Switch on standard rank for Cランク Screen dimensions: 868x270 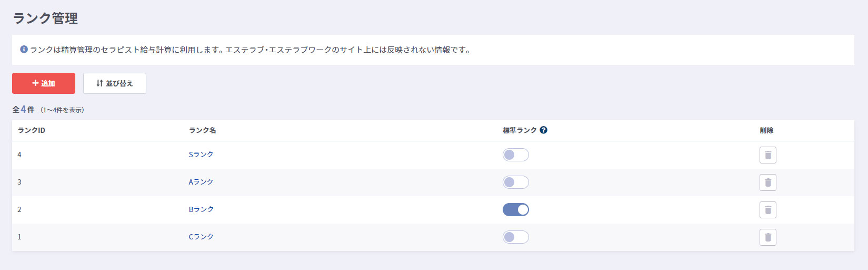[515, 237]
